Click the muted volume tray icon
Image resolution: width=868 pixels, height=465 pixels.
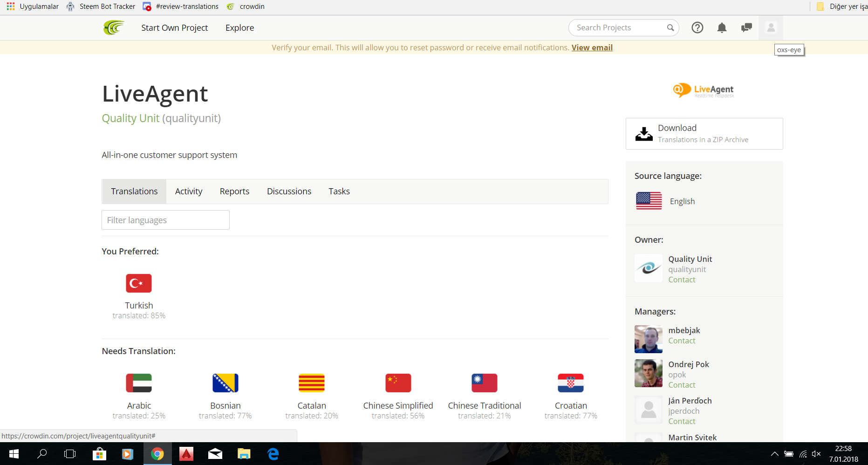[816, 454]
